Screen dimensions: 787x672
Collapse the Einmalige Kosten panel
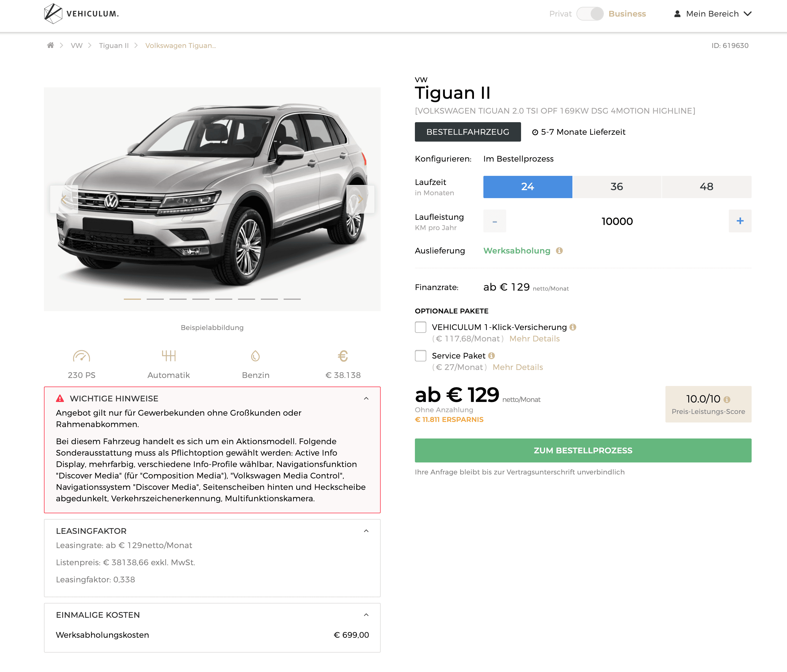point(366,615)
